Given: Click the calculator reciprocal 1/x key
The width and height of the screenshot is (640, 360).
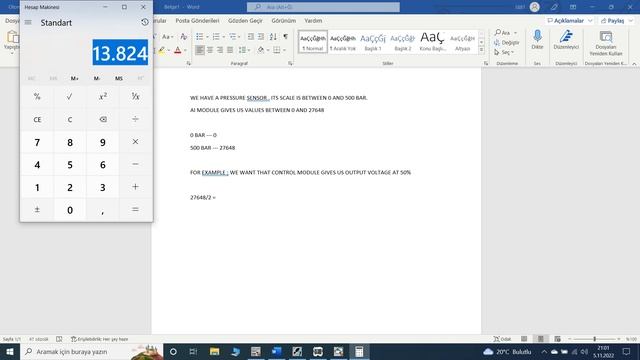Looking at the screenshot, I should (x=136, y=97).
